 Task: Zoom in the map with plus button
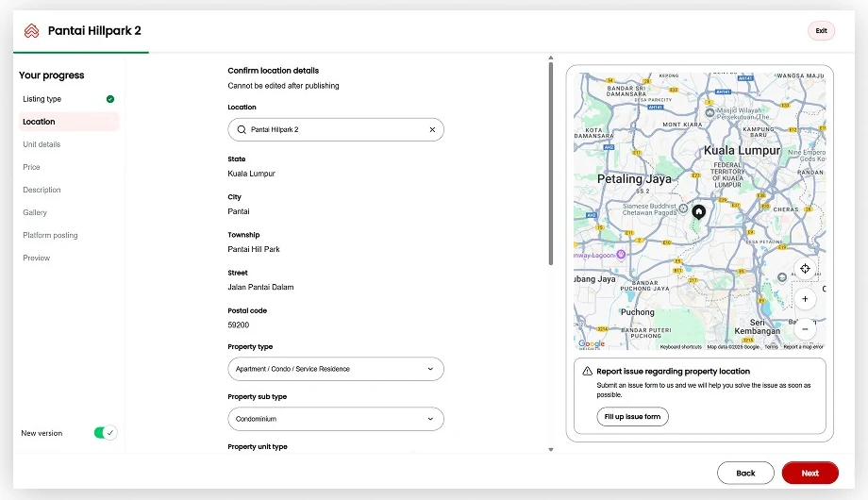[x=805, y=299]
